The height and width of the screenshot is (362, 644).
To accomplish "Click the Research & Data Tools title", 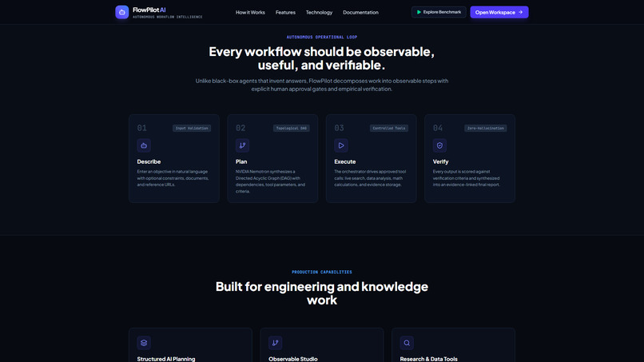I will [x=428, y=359].
